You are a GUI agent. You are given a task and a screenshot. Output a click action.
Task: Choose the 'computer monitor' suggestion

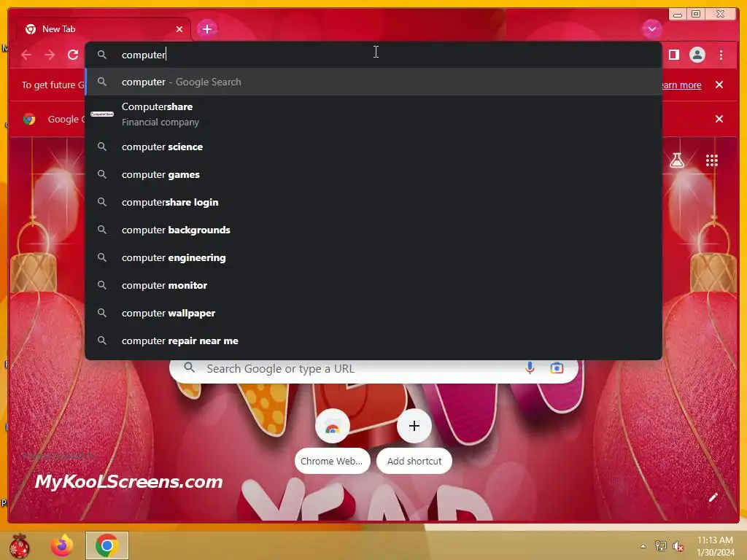click(x=373, y=285)
